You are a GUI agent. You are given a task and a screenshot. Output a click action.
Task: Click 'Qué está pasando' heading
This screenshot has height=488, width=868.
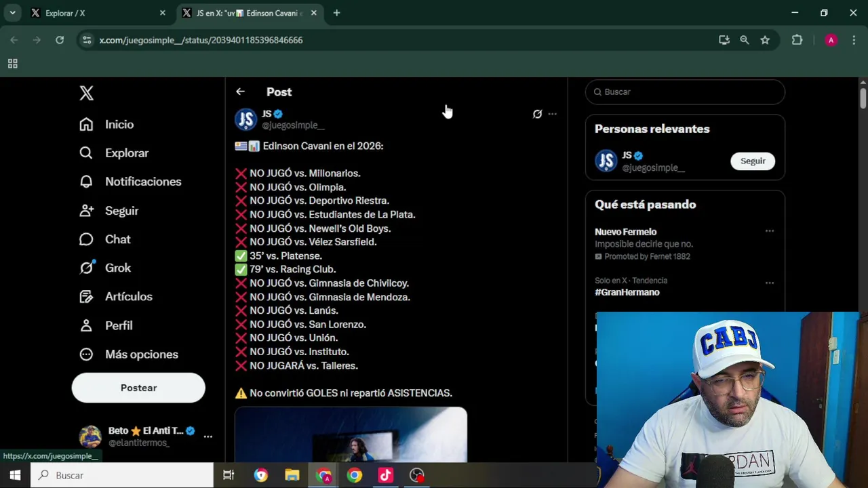tap(645, 205)
